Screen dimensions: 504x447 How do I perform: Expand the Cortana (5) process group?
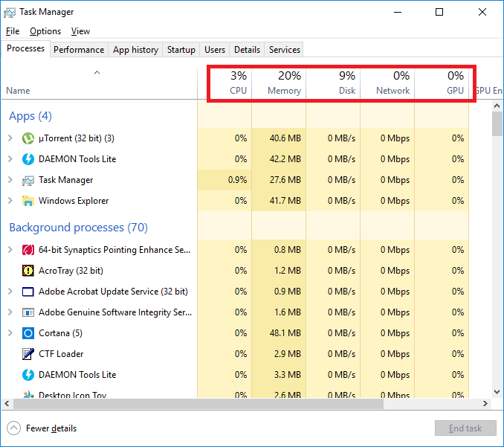coord(10,333)
